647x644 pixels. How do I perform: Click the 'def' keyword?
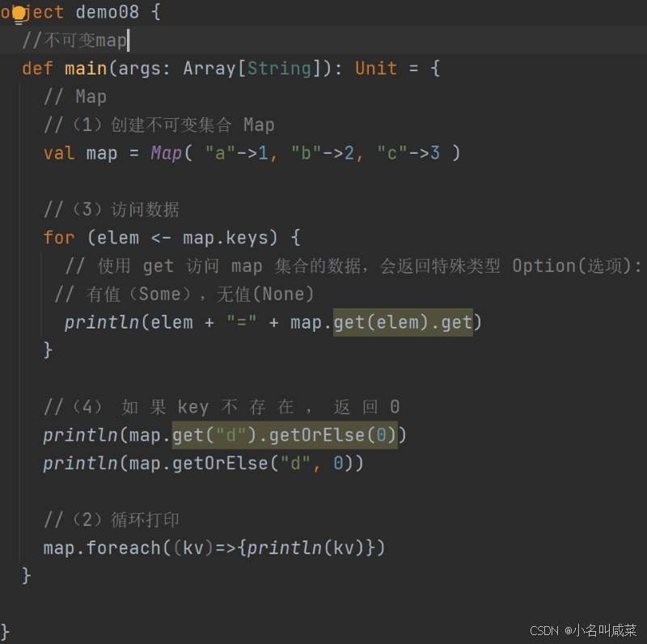(x=37, y=69)
